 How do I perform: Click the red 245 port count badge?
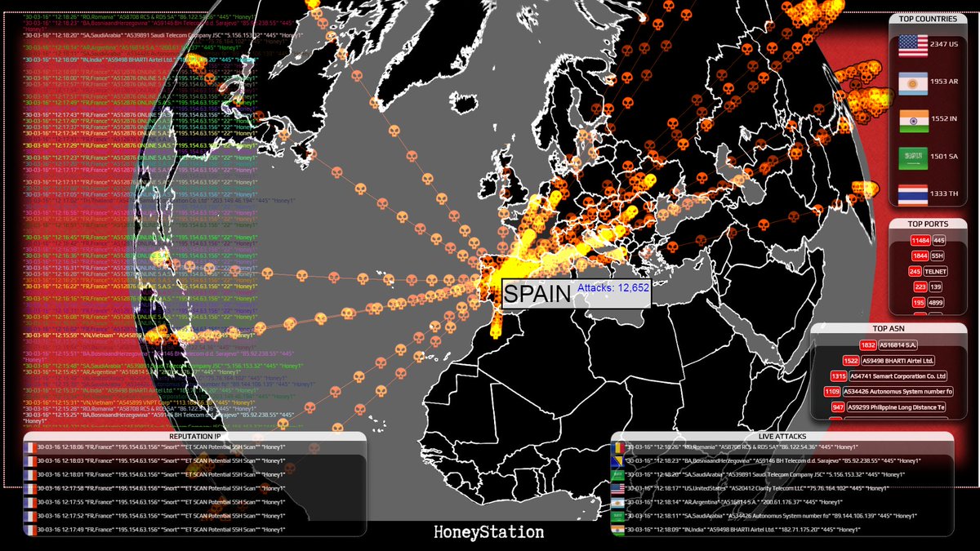pyautogui.click(x=915, y=271)
